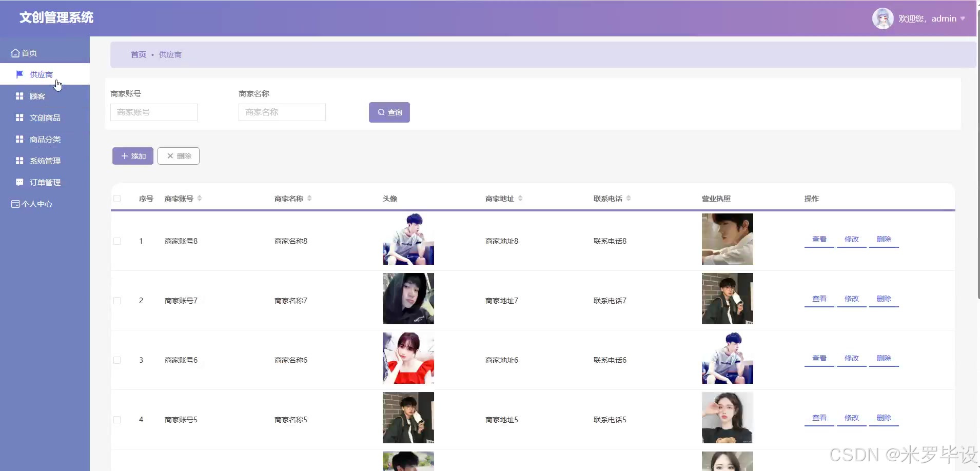Click the flag icon next to 供应商
The height and width of the screenshot is (471, 980).
click(x=19, y=74)
